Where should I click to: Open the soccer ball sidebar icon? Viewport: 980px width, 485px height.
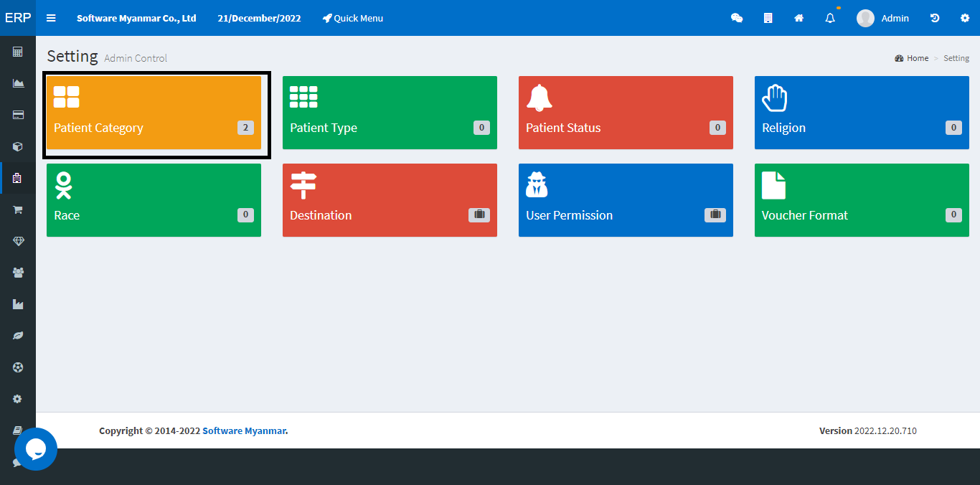18,367
